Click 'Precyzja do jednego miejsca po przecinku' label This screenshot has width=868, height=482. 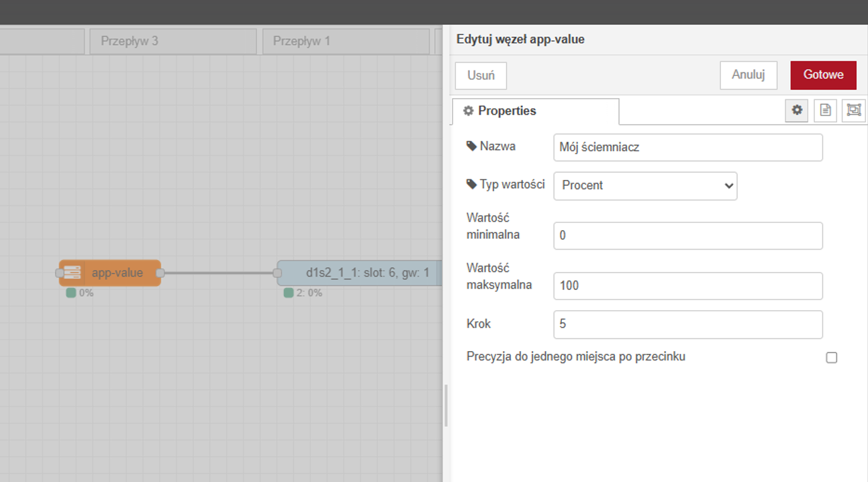pyautogui.click(x=576, y=356)
